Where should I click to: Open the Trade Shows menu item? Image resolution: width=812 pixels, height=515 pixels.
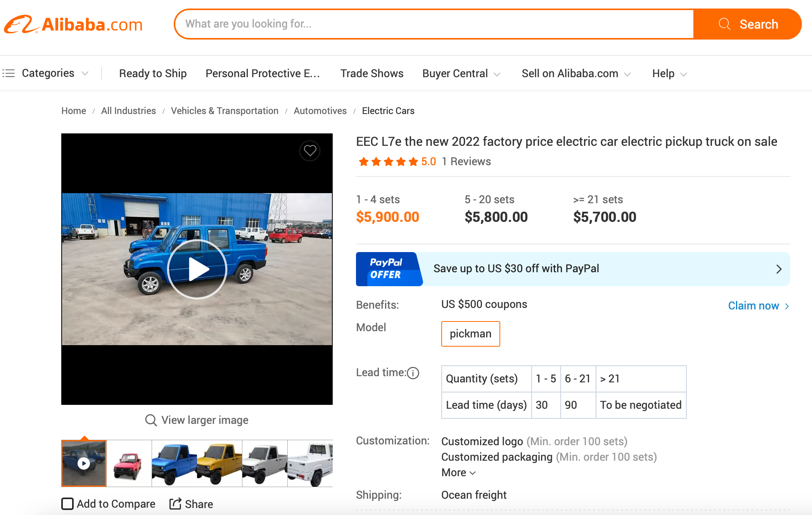(x=371, y=74)
